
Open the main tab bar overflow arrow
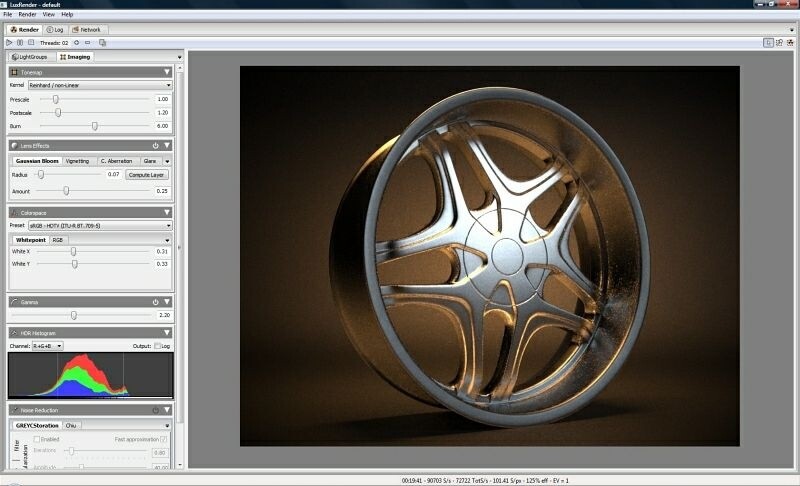point(792,30)
